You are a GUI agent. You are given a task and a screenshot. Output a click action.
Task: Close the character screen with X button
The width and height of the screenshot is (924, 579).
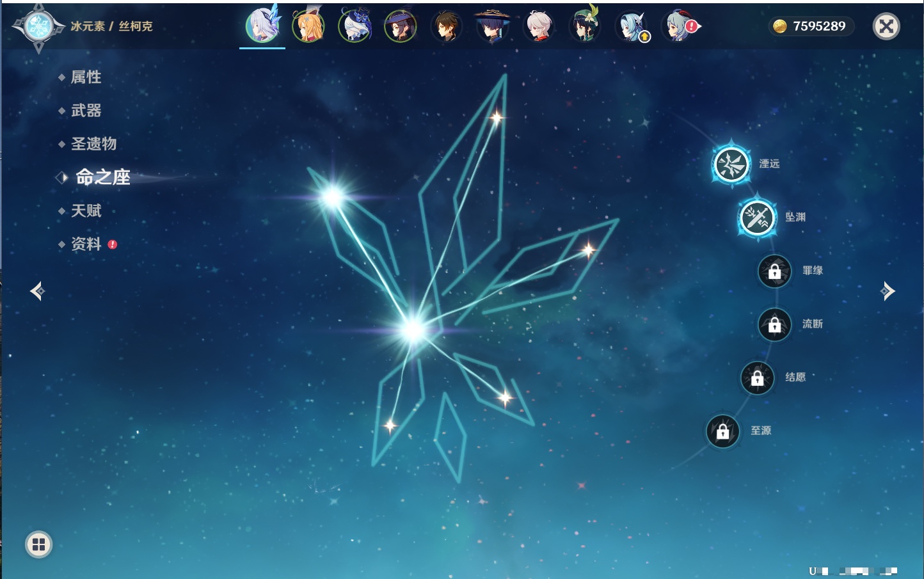[x=886, y=26]
